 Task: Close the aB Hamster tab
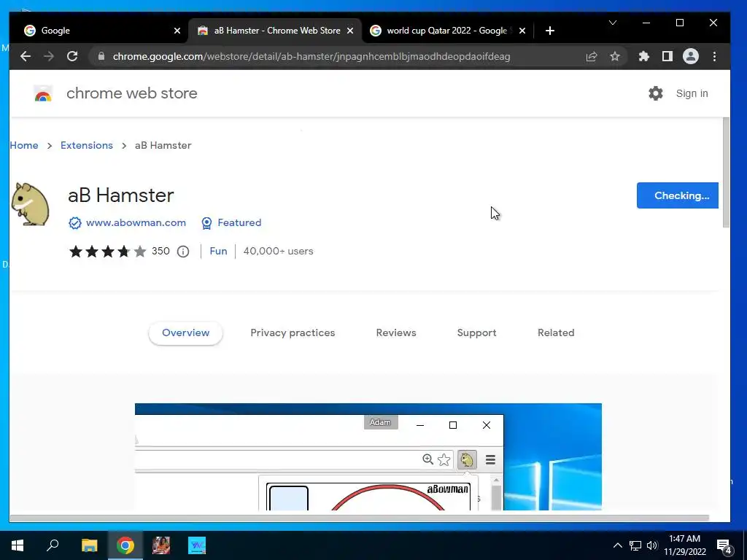(350, 31)
